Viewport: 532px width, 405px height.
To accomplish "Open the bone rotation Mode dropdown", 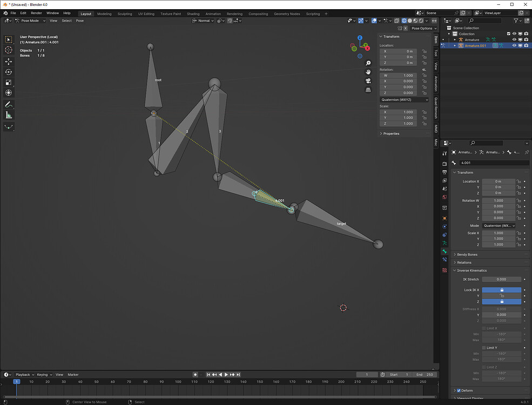I will click(499, 226).
